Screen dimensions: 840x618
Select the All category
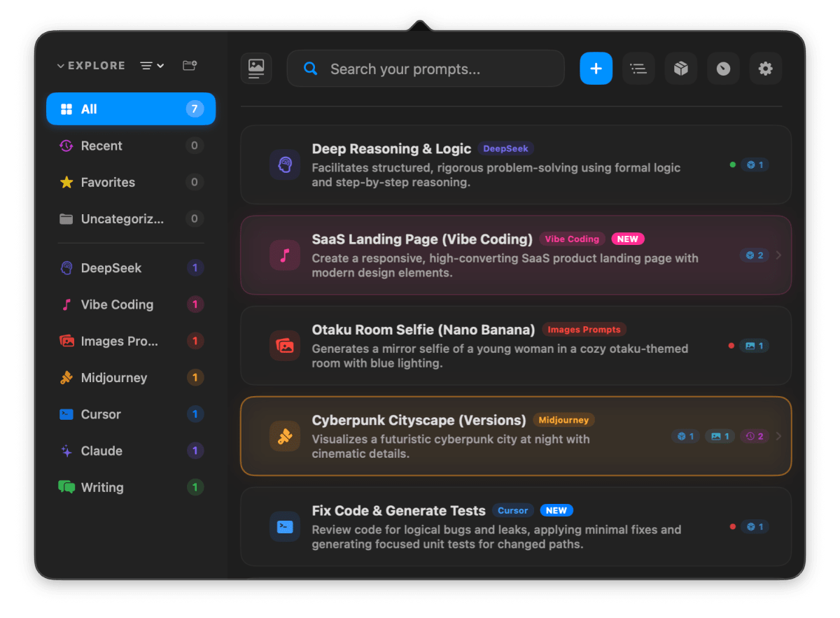tap(131, 109)
